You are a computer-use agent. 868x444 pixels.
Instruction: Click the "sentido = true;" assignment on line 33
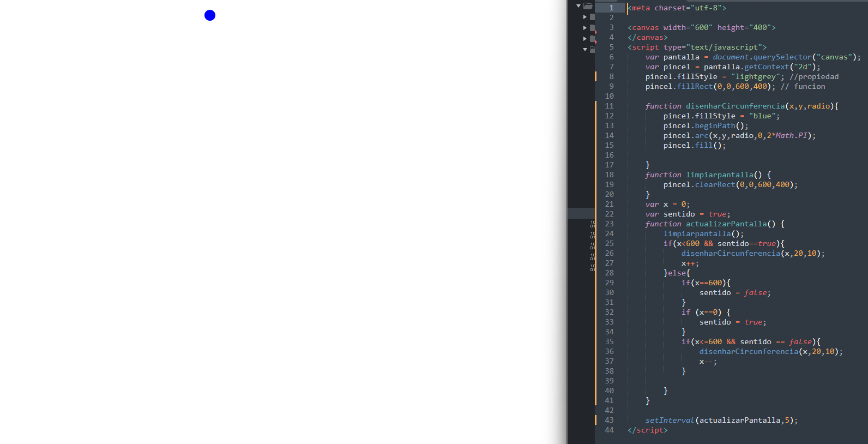[733, 322]
